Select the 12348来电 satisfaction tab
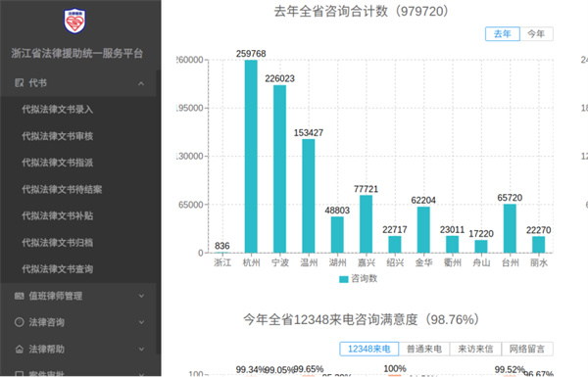 369,349
